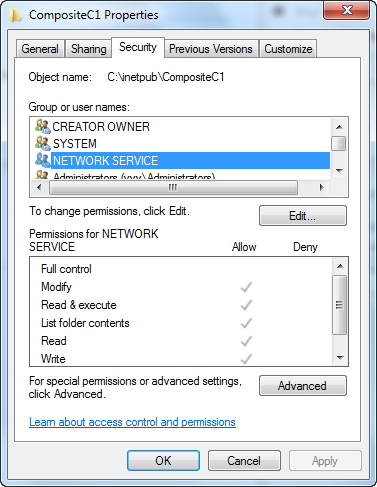Click the Allow checkmark for Read
This screenshot has width=377, height=487.
coord(246,341)
